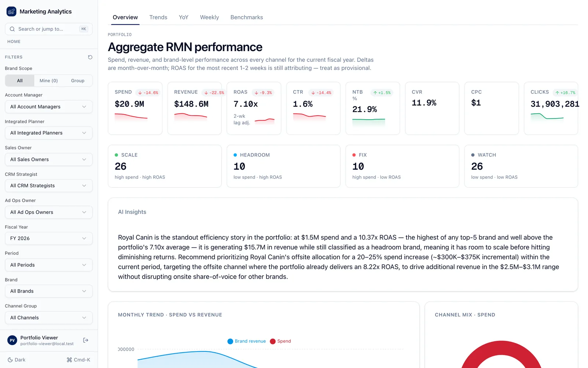This screenshot has width=588, height=368.
Task: Switch to the Weekly tab
Action: pos(209,17)
